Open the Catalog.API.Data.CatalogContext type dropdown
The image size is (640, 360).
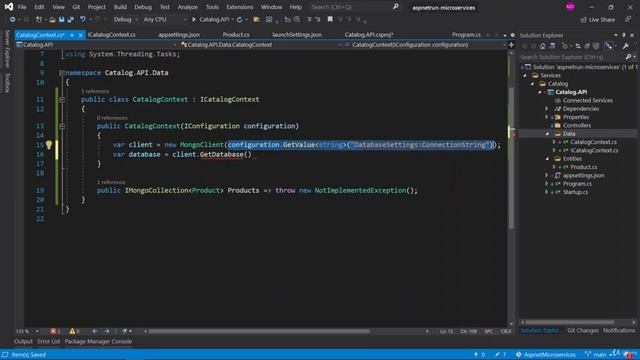coord(260,45)
